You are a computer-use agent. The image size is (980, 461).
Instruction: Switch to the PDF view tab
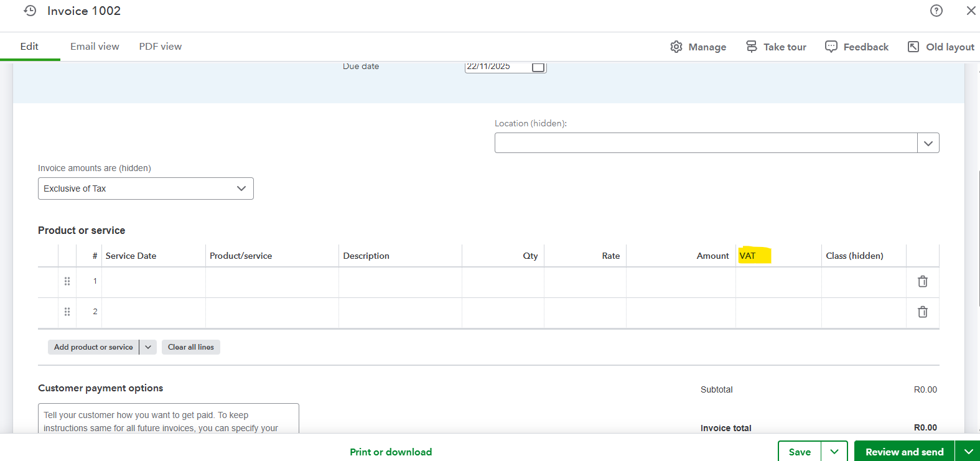tap(161, 47)
